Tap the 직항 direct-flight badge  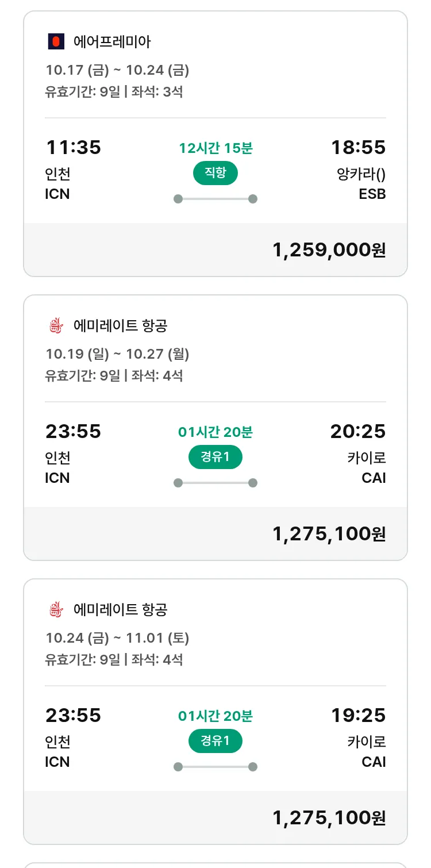point(215,173)
